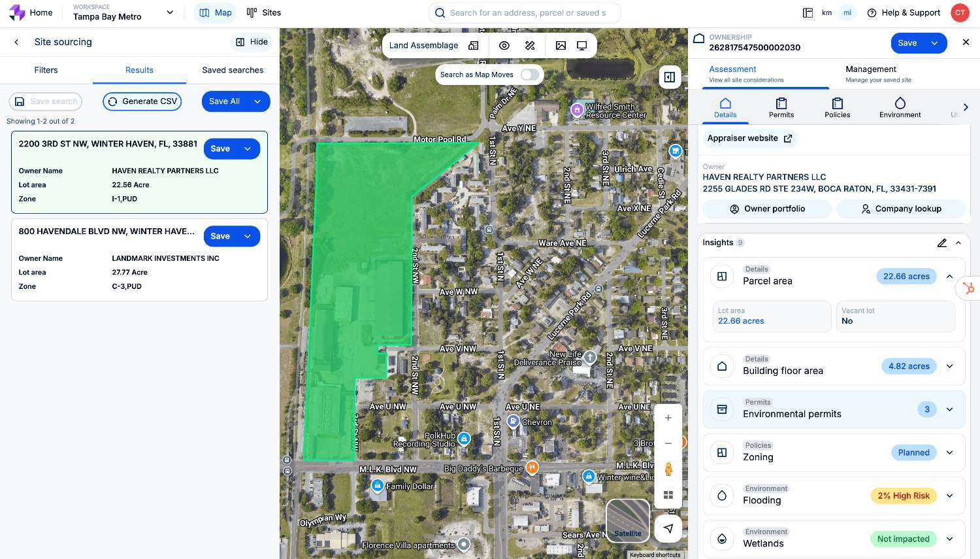This screenshot has height=559, width=980.
Task: Open the Save All dropdown arrow
Action: 257,101
